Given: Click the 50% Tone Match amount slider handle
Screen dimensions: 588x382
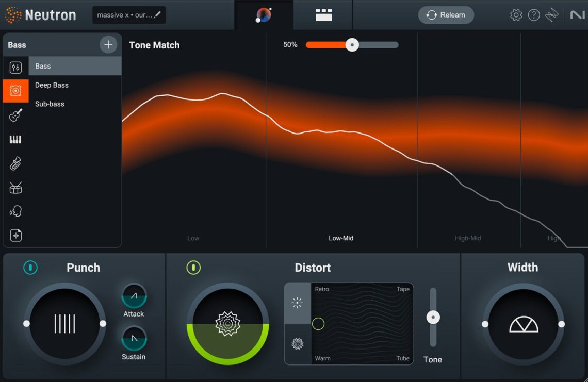Looking at the screenshot, I should 352,45.
